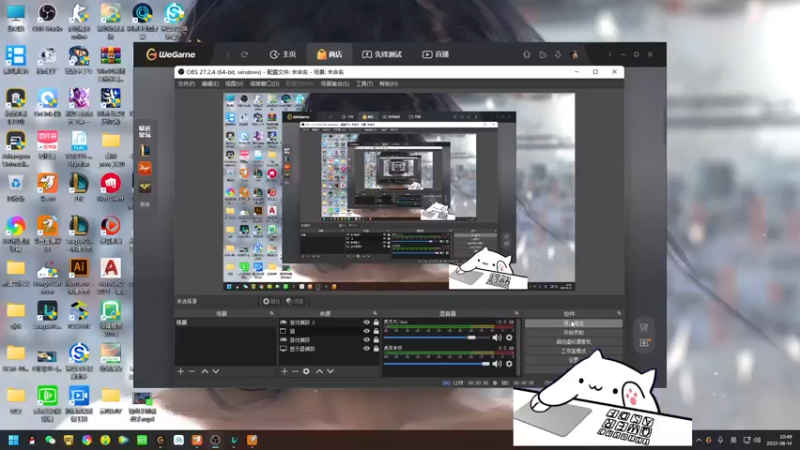
Task: Show hidden system tray icons
Action: pyautogui.click(x=698, y=440)
